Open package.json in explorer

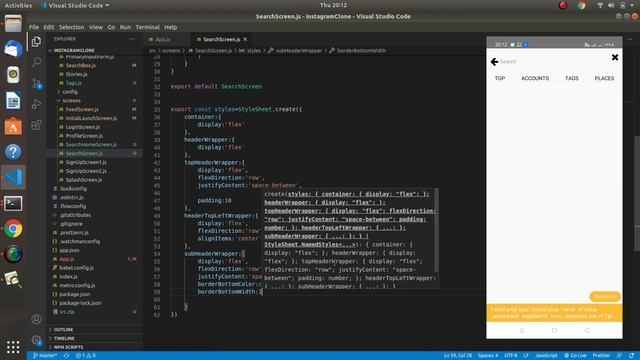coord(75,294)
